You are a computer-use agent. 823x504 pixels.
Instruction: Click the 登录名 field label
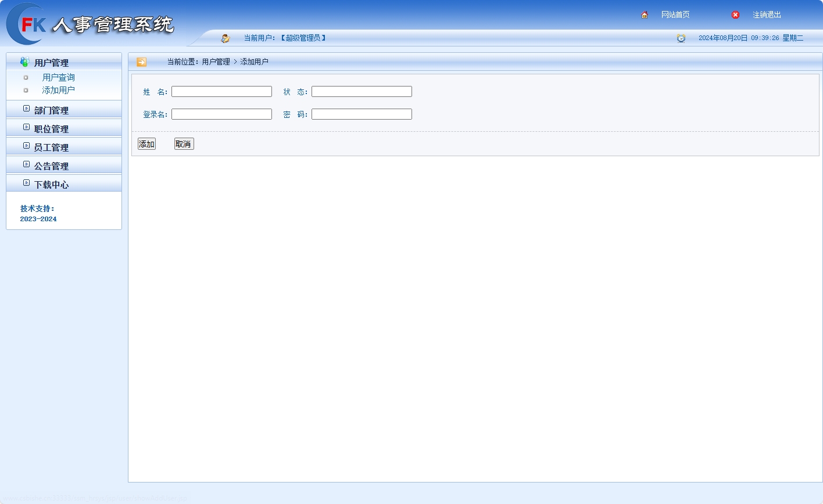tap(155, 114)
